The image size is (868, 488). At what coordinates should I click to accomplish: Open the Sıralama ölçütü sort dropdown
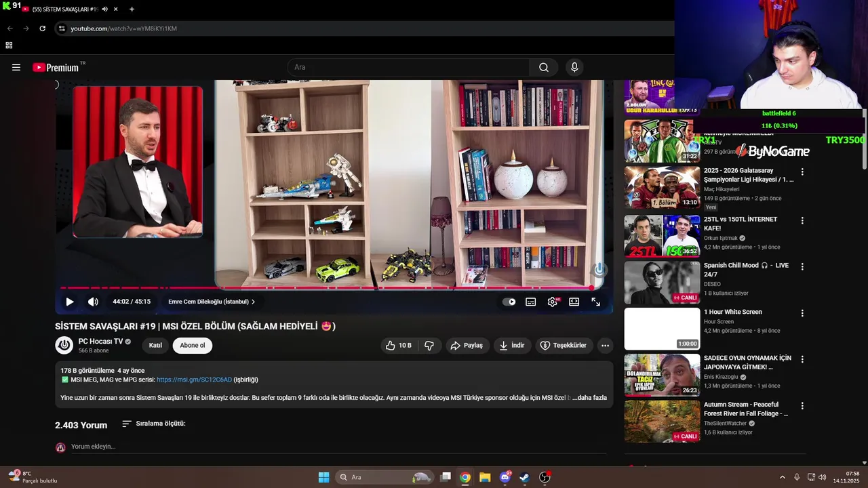click(154, 424)
